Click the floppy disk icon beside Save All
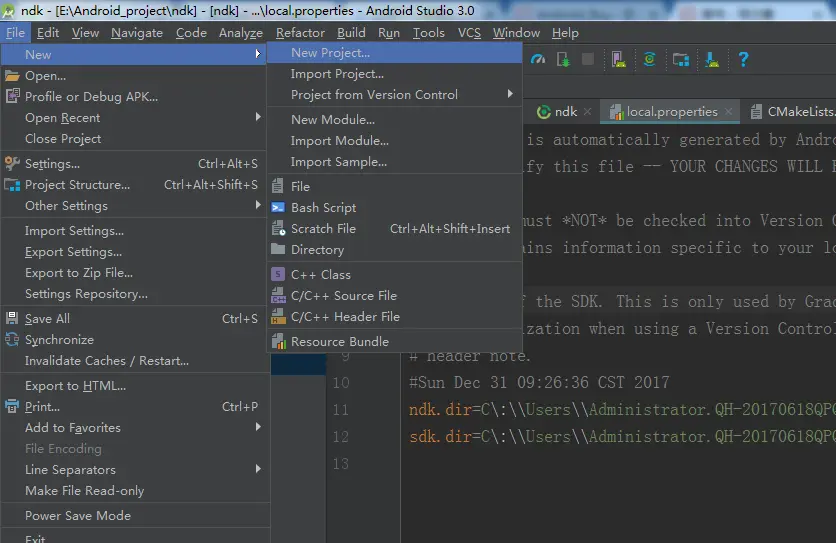The width and height of the screenshot is (836, 543). point(12,318)
